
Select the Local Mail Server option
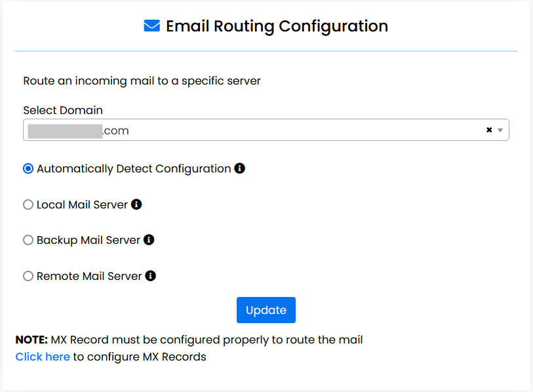coord(28,204)
